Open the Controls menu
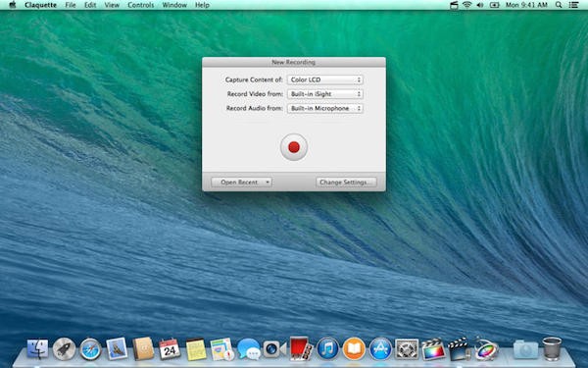Viewport: 588px width, 368px height. 140,5
